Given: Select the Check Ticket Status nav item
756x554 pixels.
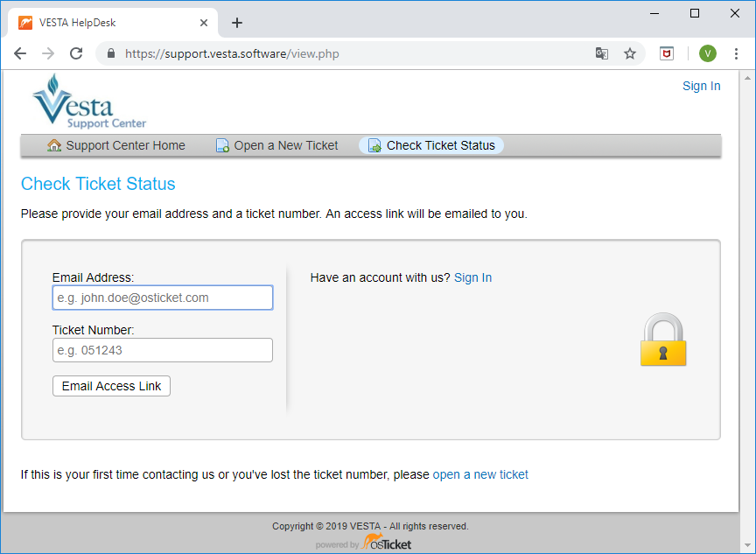Looking at the screenshot, I should tap(431, 145).
